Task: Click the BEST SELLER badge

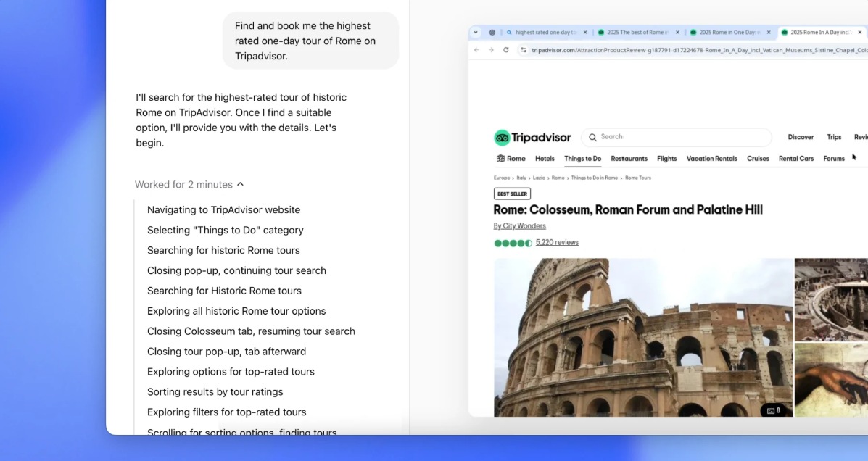Action: click(512, 194)
